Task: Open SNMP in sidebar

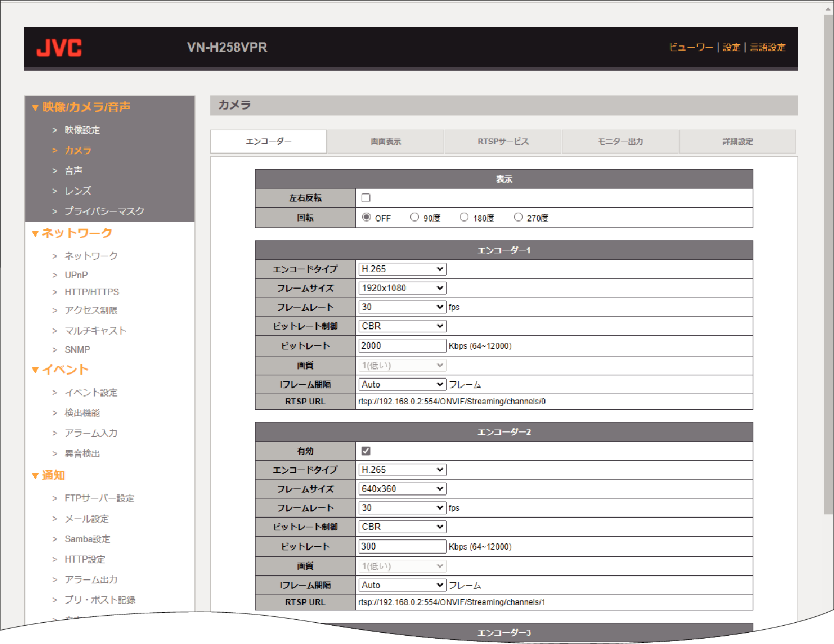Action: [77, 349]
